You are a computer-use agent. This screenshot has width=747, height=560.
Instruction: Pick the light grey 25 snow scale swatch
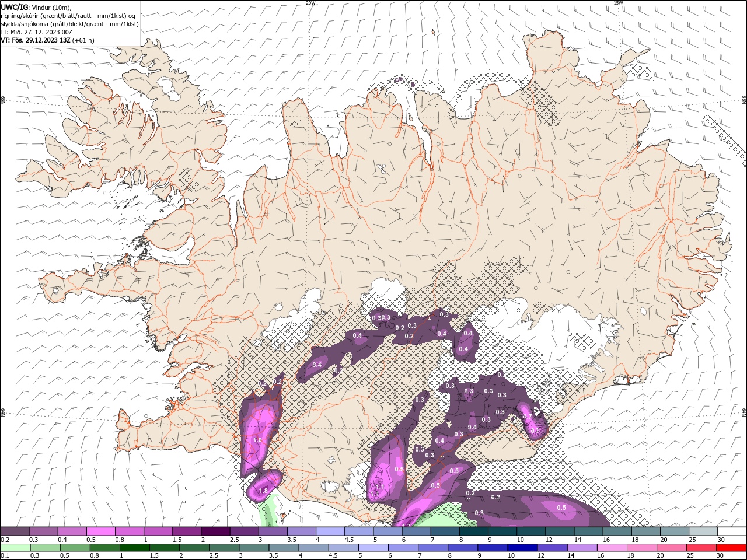(703, 531)
